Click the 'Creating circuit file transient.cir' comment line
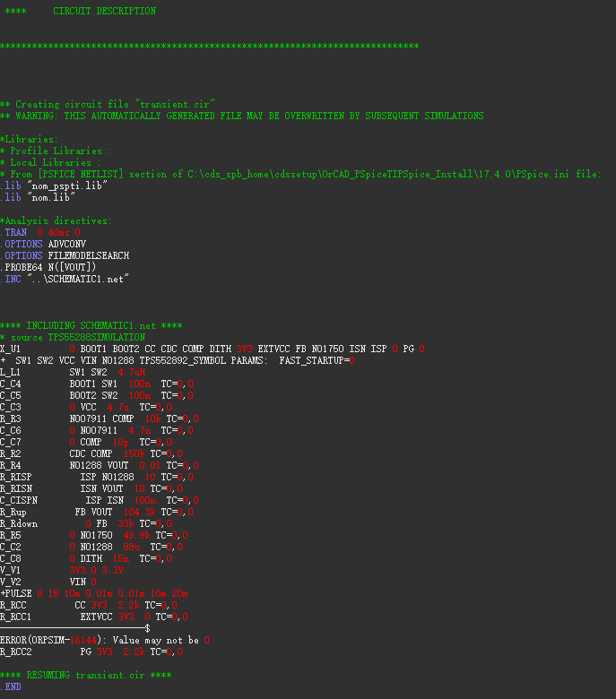This screenshot has height=699, width=616. [108, 104]
